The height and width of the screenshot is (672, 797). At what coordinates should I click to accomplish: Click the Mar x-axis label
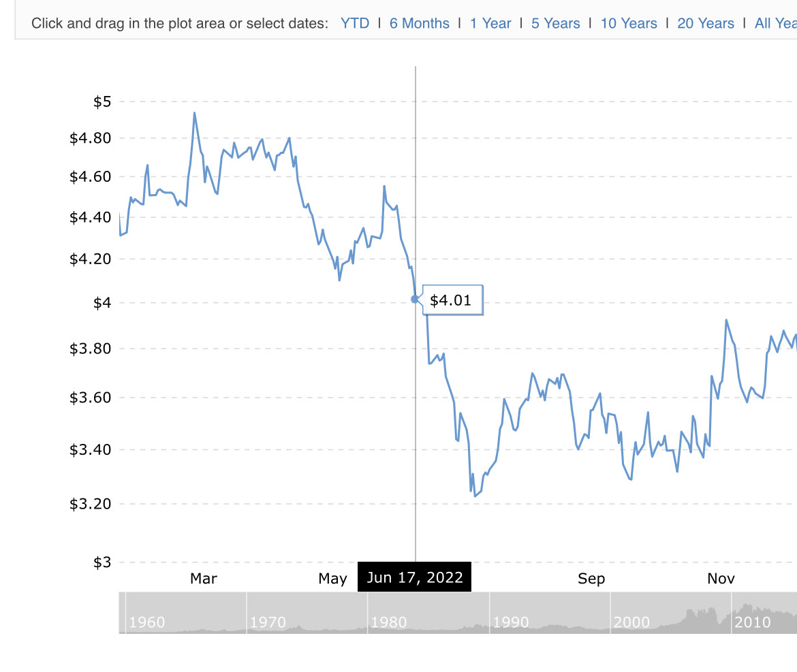(x=204, y=579)
